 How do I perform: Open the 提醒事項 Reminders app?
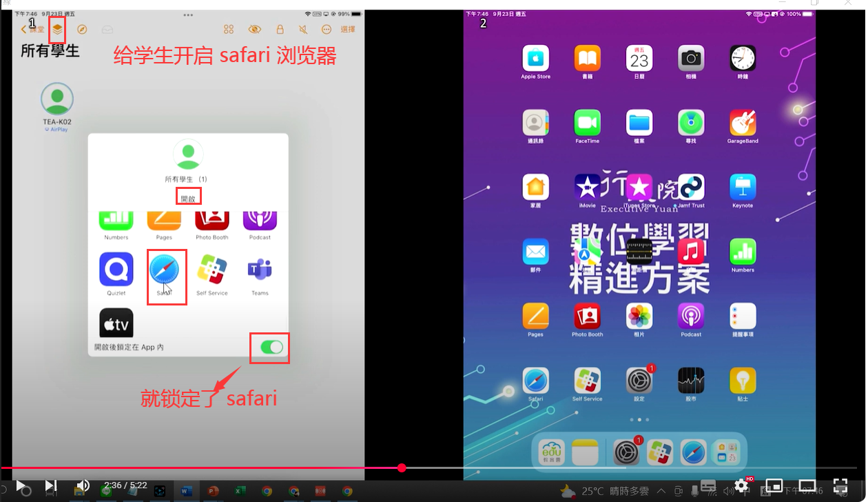click(743, 316)
